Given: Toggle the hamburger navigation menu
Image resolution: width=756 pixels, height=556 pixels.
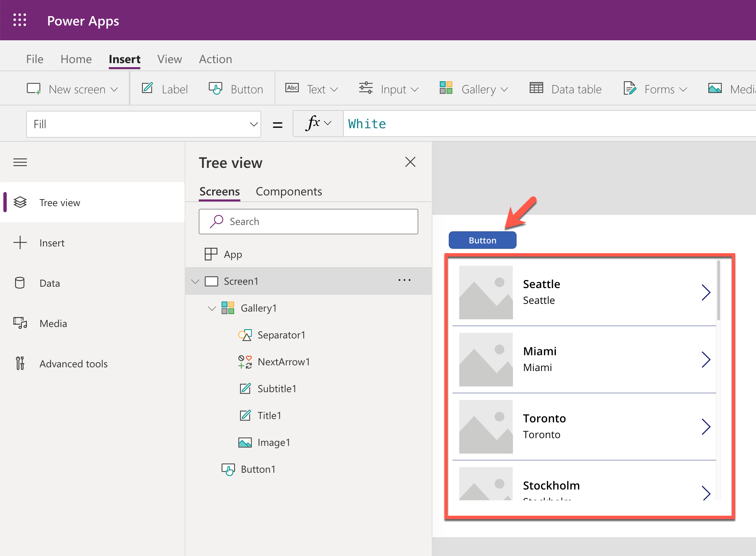Looking at the screenshot, I should click(20, 162).
